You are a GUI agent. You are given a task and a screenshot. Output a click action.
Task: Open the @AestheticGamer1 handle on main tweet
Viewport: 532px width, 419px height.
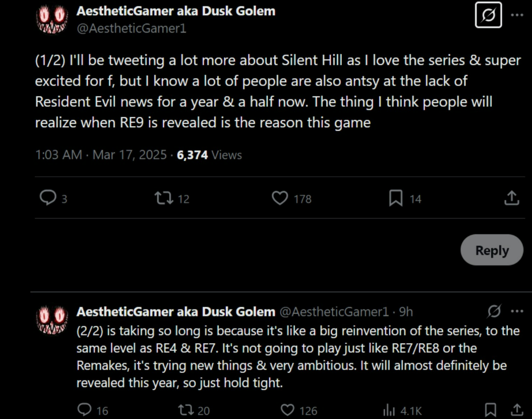131,28
